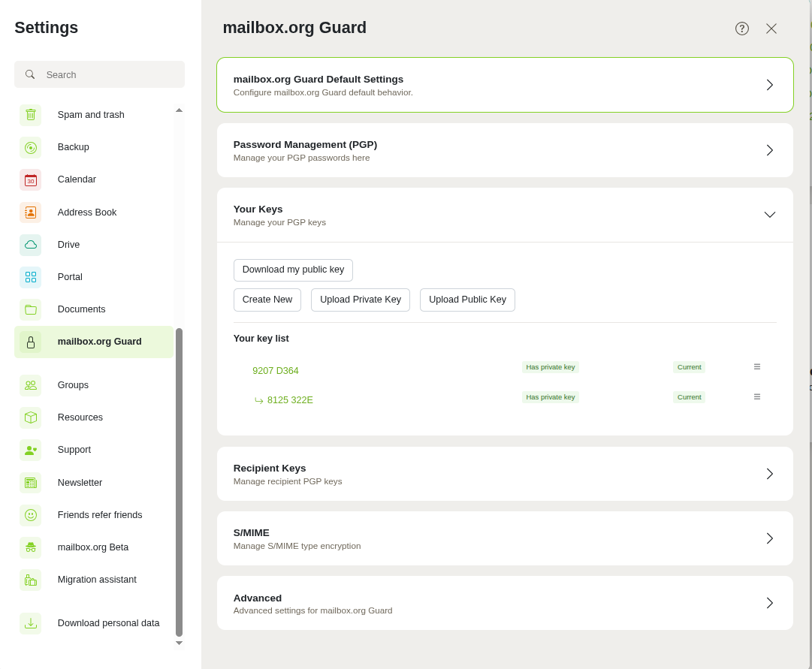Open the menu icon for key 9207 D364

[x=757, y=366]
